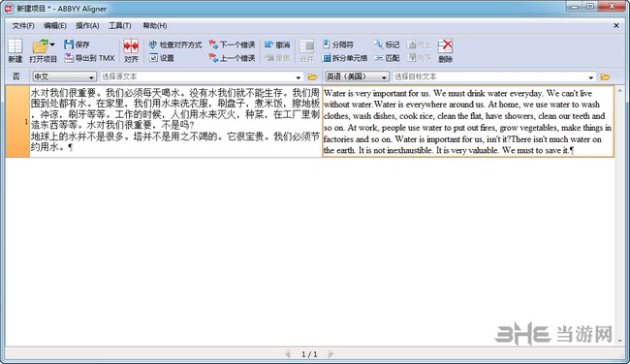630x364 pixels.
Task: Click 检查对齐方式 toolbar button
Action: [x=174, y=45]
